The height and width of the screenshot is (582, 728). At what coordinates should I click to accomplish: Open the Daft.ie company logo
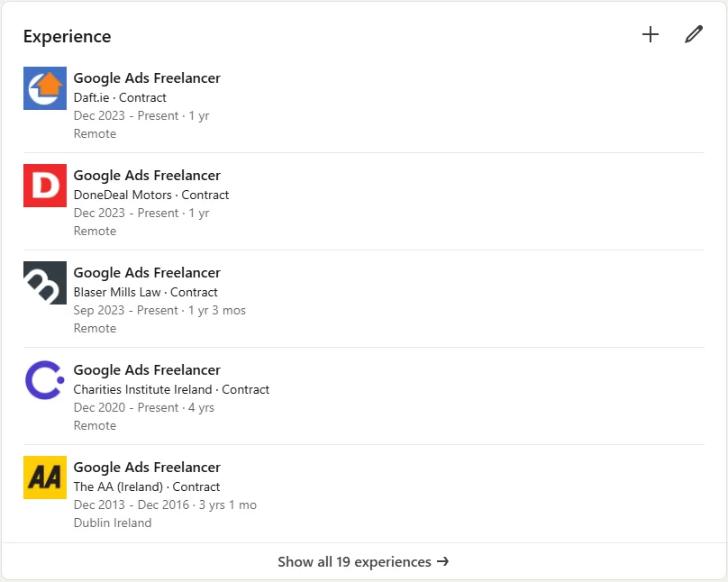45,88
